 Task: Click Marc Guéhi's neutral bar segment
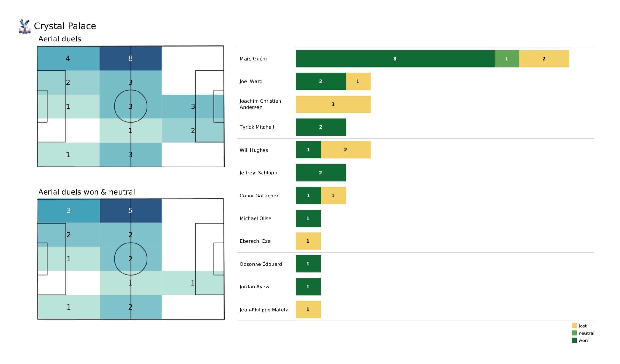(x=507, y=59)
